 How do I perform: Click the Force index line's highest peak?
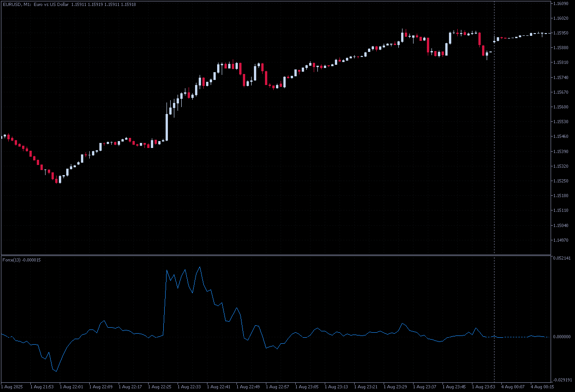point(200,267)
